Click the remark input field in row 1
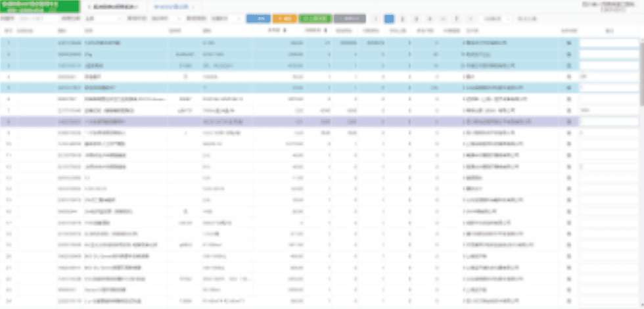Viewport: 644px width, 309px height. [x=609, y=43]
